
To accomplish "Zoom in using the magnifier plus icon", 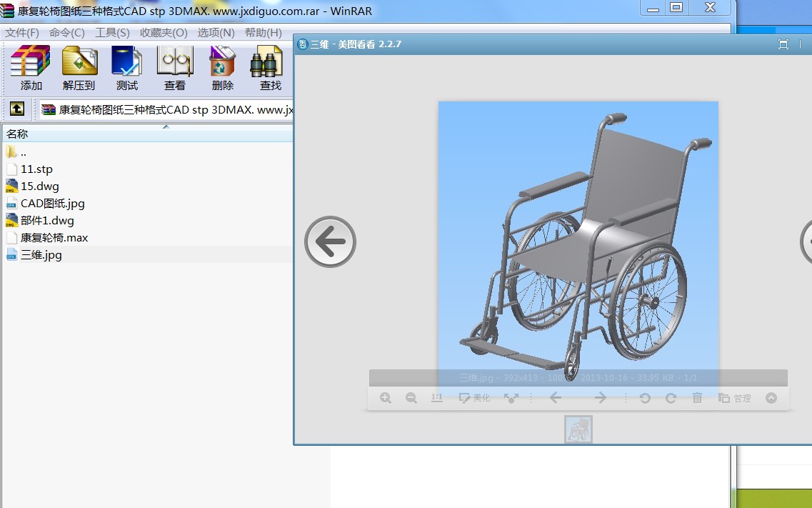I will [x=386, y=398].
